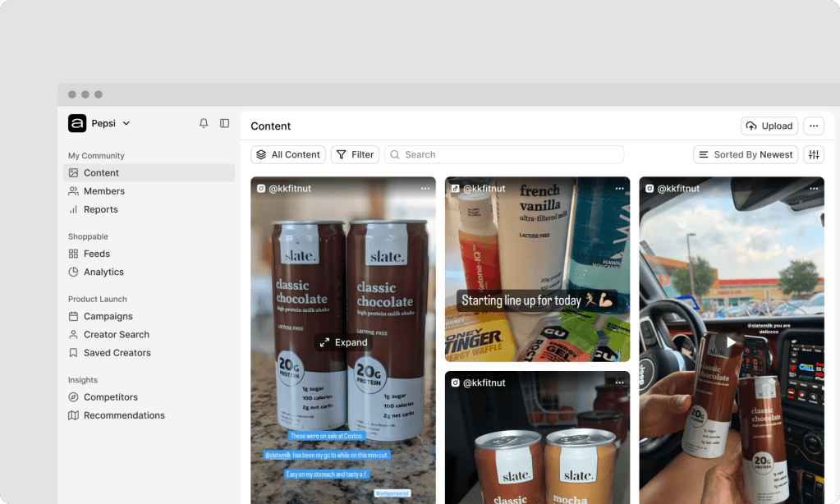Open options on the car video post

814,189
